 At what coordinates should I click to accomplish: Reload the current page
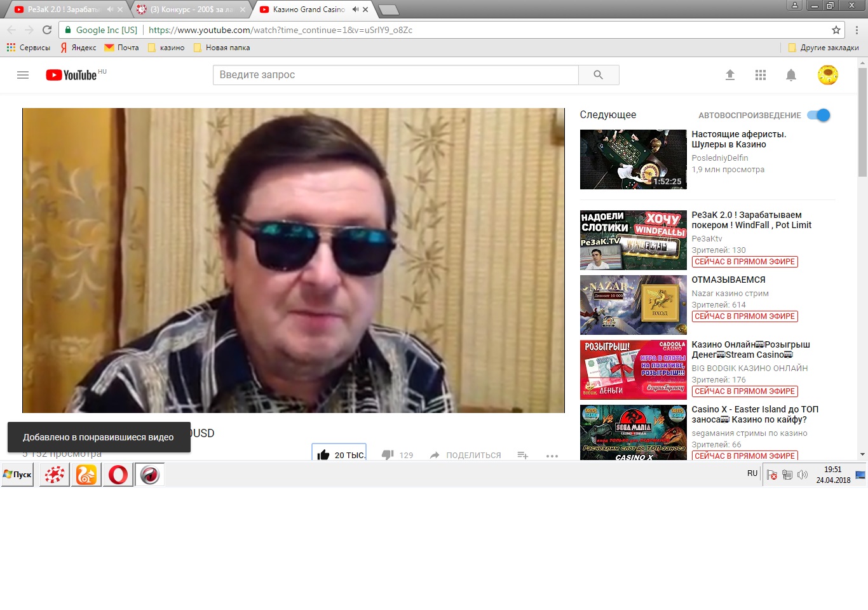tap(47, 30)
